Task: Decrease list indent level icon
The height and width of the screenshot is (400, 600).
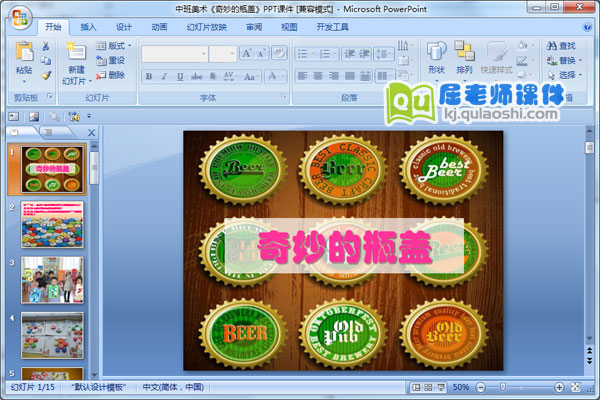Action: (x=349, y=54)
